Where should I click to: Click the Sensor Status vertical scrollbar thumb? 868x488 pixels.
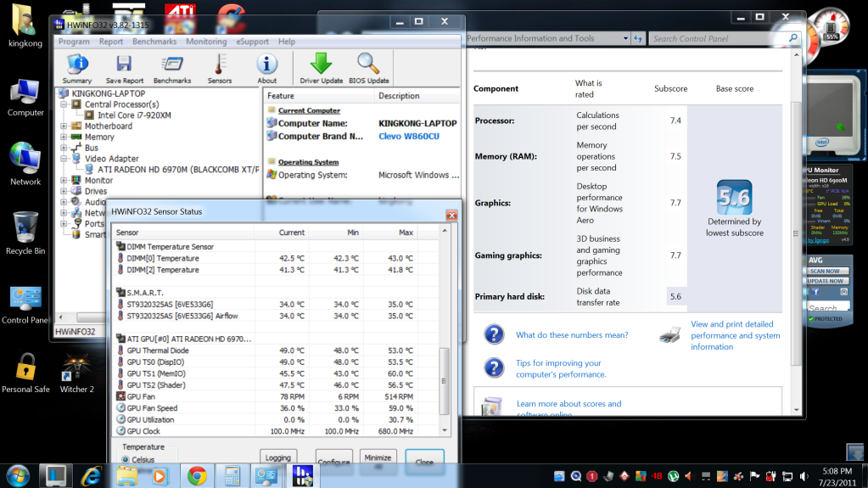click(444, 381)
